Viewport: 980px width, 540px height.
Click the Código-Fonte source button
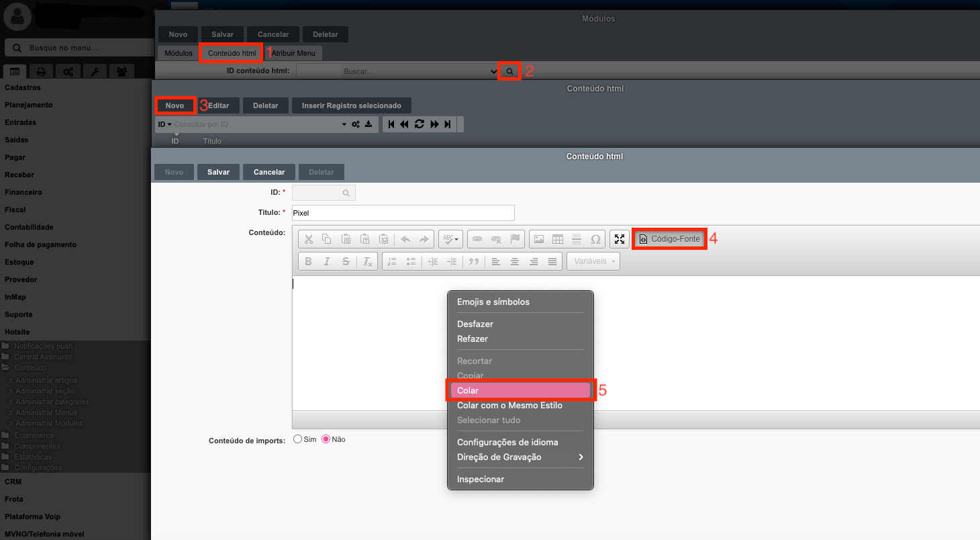pos(669,239)
